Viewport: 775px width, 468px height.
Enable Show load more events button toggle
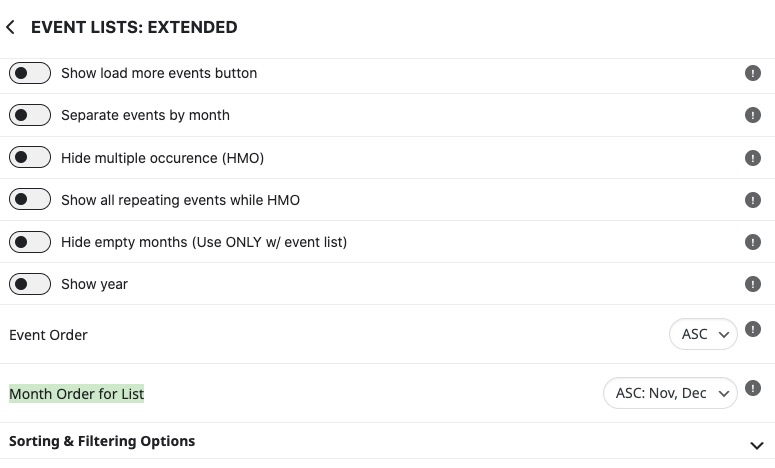[30, 73]
